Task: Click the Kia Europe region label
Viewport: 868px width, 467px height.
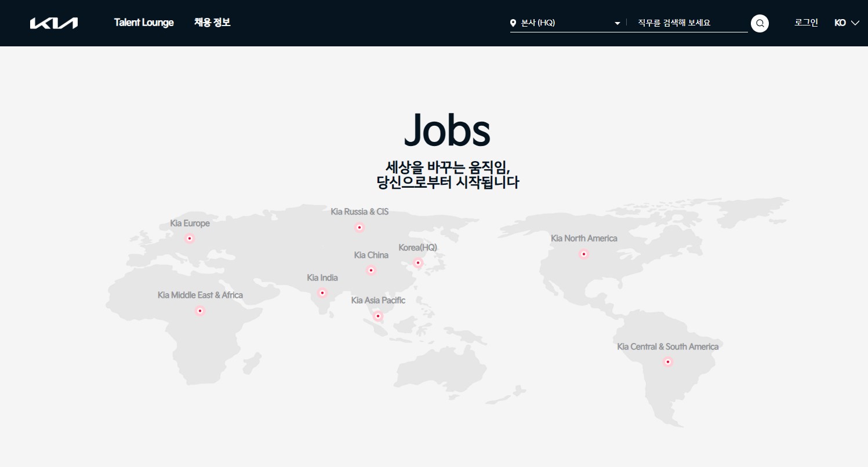Action: tap(189, 223)
